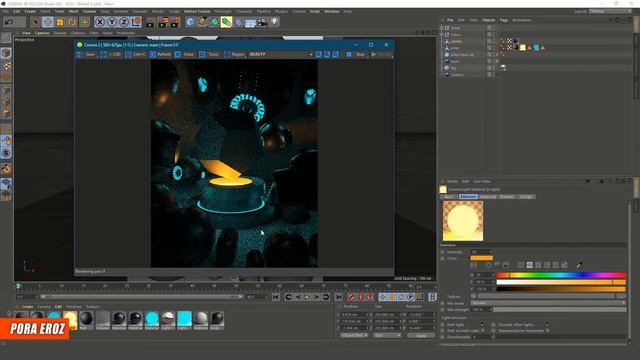The image size is (640, 360).
Task: Open Create menu in Material Manager
Action: (27, 307)
